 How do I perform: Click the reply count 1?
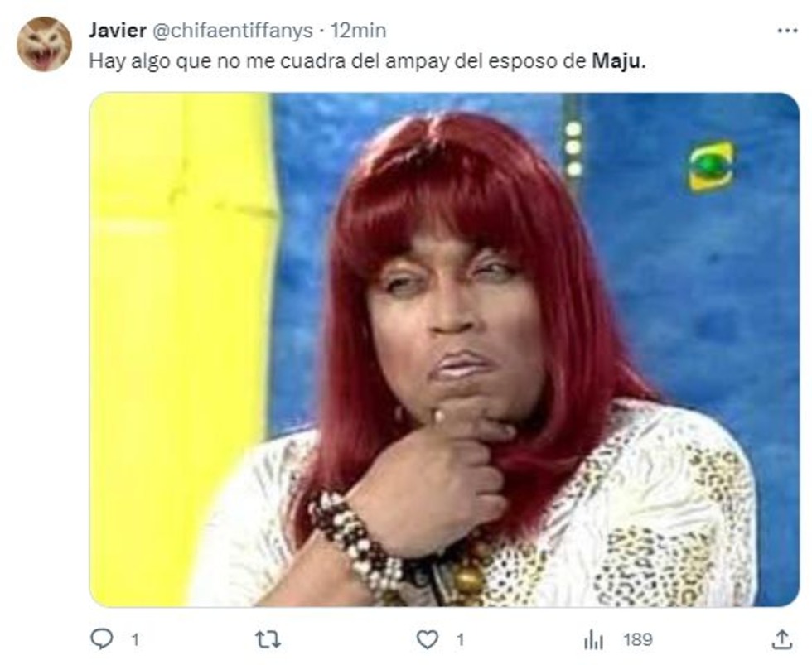point(135,640)
